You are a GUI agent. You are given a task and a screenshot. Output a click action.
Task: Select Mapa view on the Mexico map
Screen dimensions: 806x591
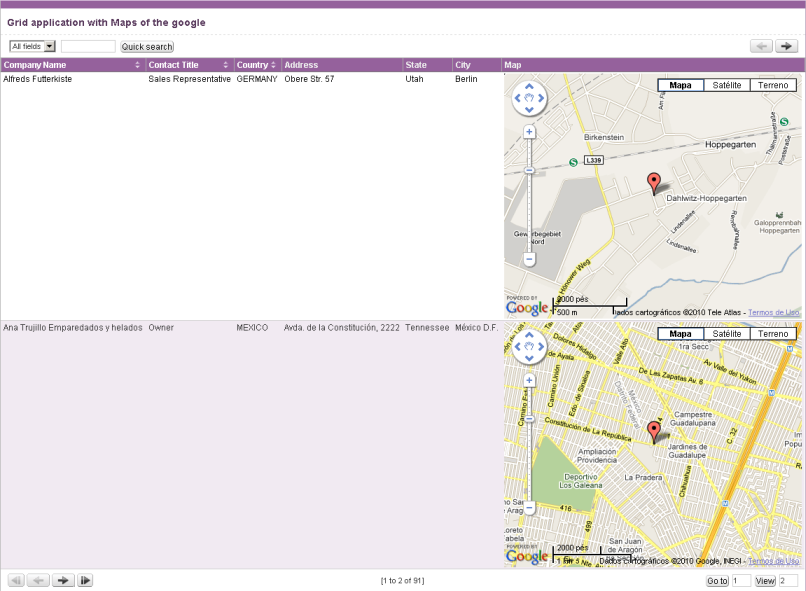point(680,334)
